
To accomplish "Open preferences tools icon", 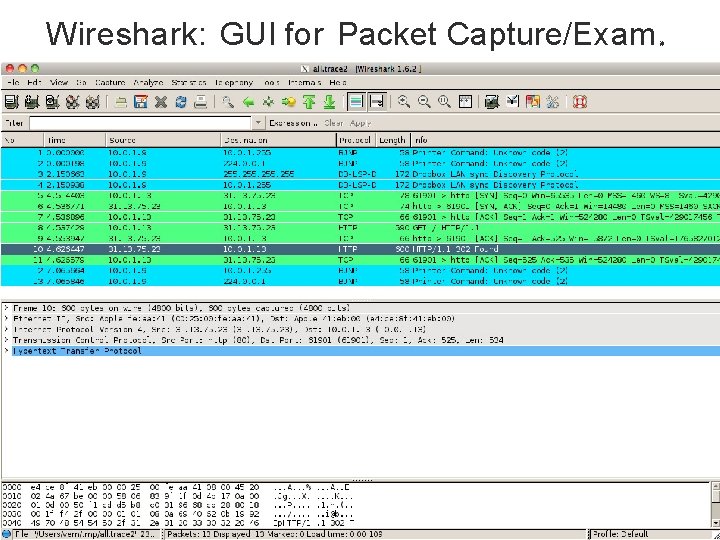I will (553, 101).
